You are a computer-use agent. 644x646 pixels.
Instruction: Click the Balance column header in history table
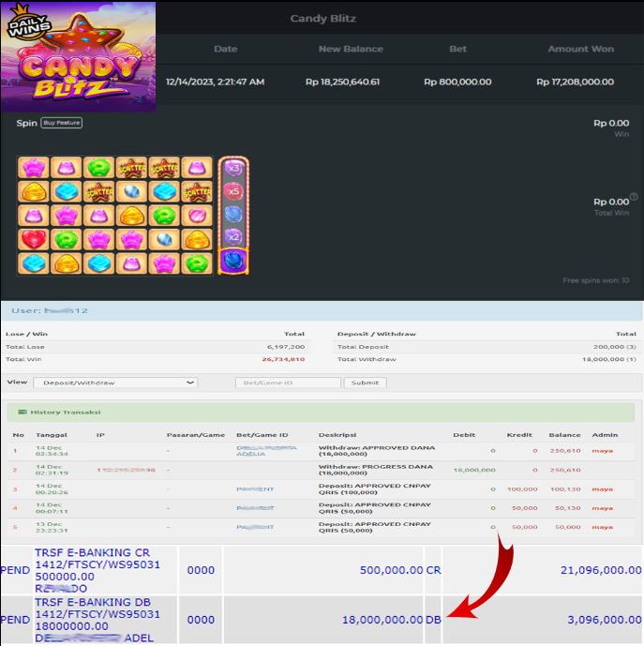pyautogui.click(x=564, y=435)
